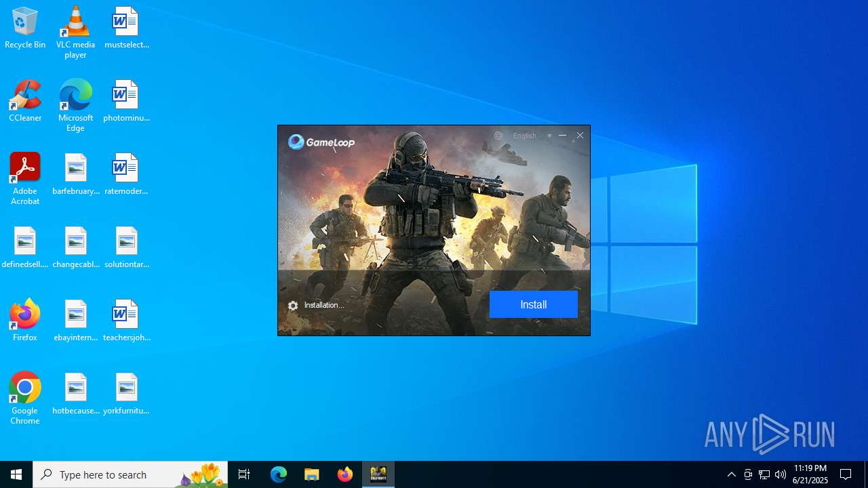
Task: Select the Firefox desktop shortcut
Action: click(25, 321)
